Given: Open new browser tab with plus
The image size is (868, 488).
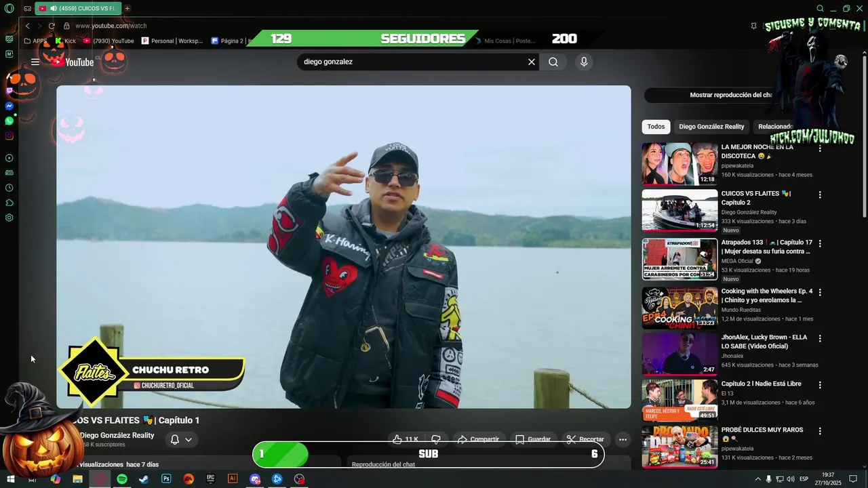Looking at the screenshot, I should 127,8.
